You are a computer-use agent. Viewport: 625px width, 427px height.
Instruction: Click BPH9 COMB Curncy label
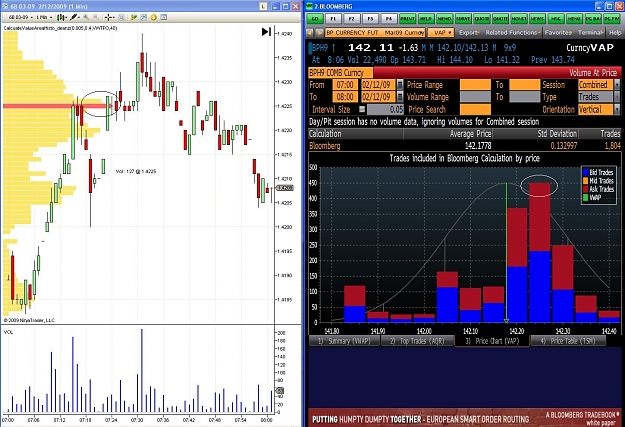click(341, 73)
